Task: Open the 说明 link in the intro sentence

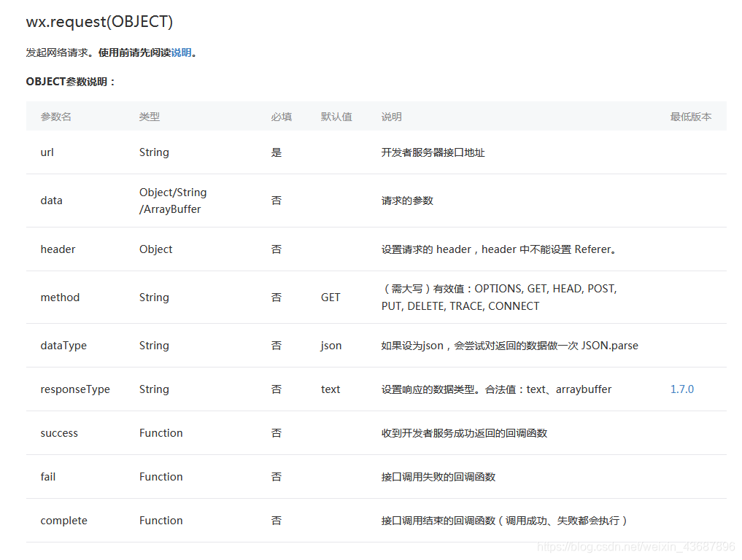Action: (181, 52)
